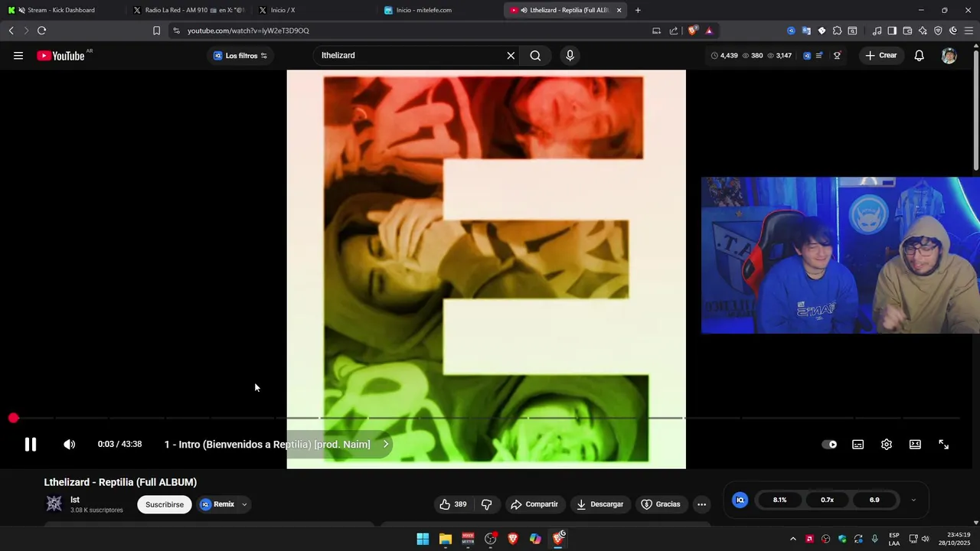Click the address bar URL

tap(248, 31)
